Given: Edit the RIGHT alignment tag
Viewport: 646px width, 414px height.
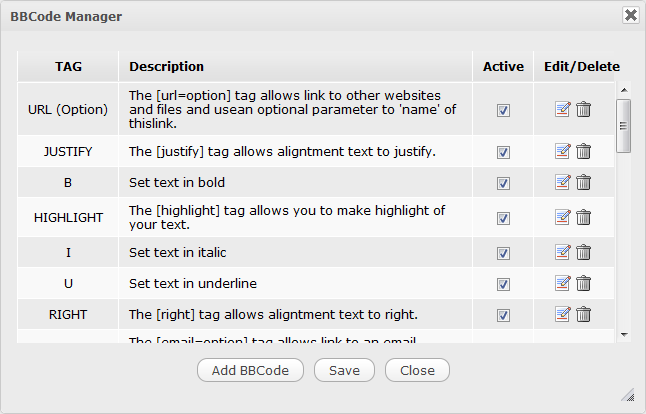Looking at the screenshot, I should pos(563,315).
